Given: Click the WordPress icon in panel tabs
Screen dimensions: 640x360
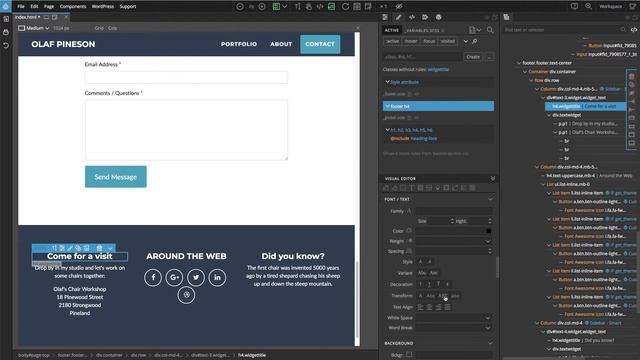Looking at the screenshot, I should pyautogui.click(x=439, y=17).
